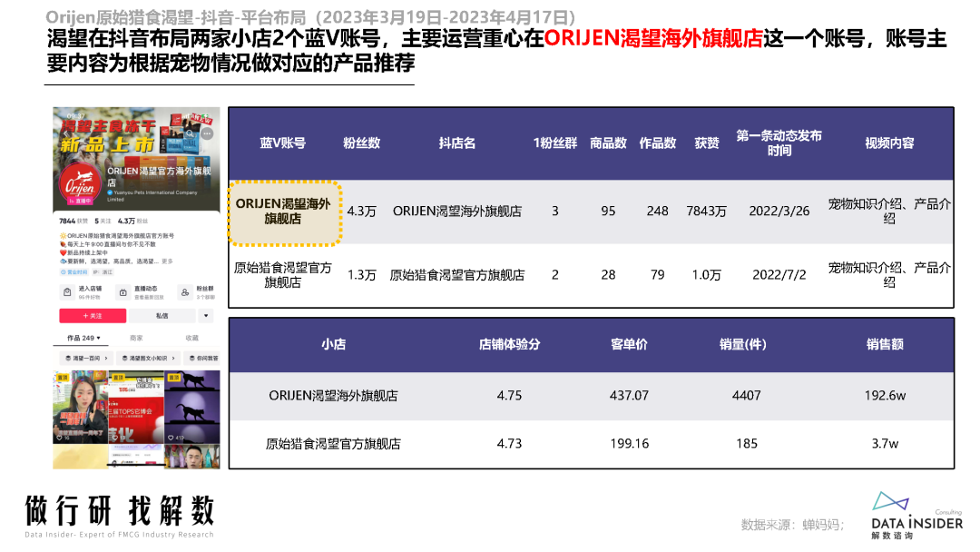Open the video thumbnail showing a man
980x552 pixels.
pyautogui.click(x=192, y=457)
